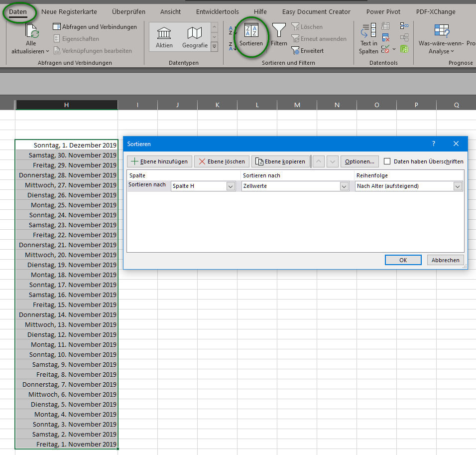This screenshot has height=455, width=476.
Task: Click the Filtern funnel icon
Action: (x=279, y=31)
